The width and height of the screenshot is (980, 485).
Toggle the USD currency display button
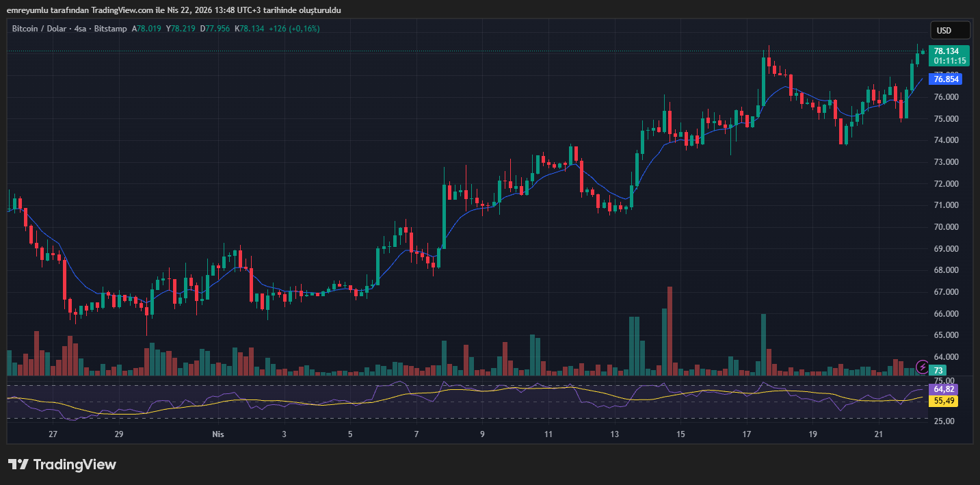pos(950,30)
